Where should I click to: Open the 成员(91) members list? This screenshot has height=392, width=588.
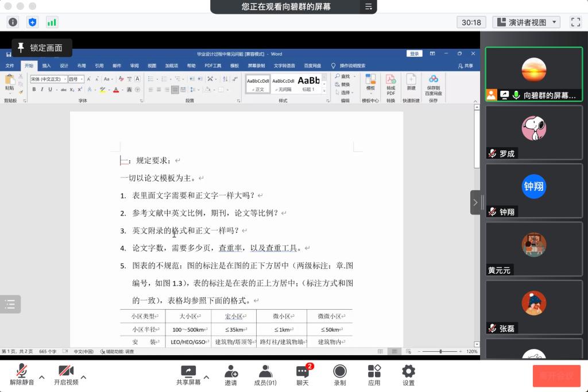(265, 374)
